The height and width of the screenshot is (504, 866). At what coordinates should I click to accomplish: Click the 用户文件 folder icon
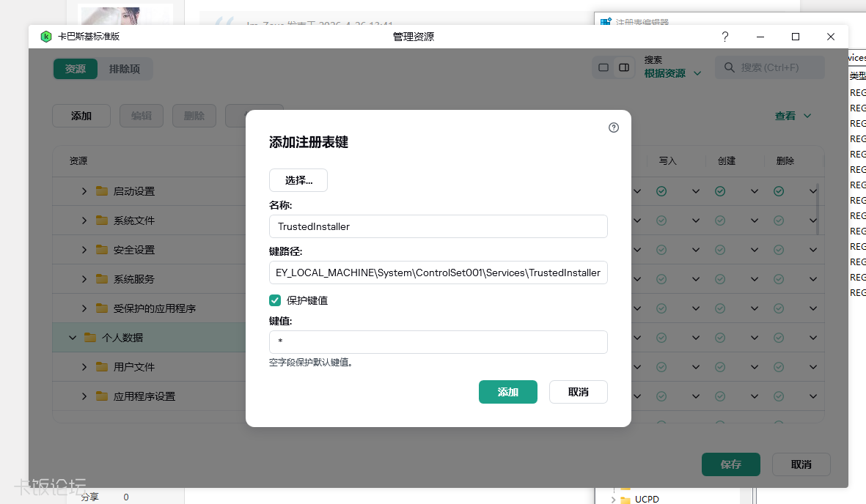[x=102, y=366]
